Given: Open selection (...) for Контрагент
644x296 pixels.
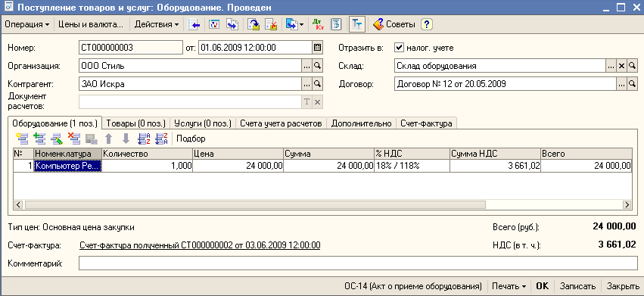Looking at the screenshot, I should 306,84.
